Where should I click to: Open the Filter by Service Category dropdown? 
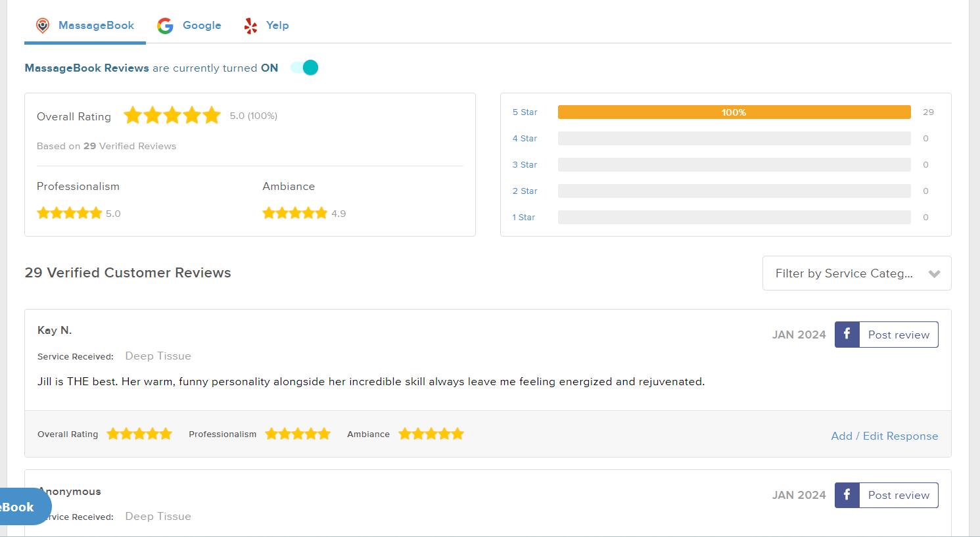pos(856,273)
